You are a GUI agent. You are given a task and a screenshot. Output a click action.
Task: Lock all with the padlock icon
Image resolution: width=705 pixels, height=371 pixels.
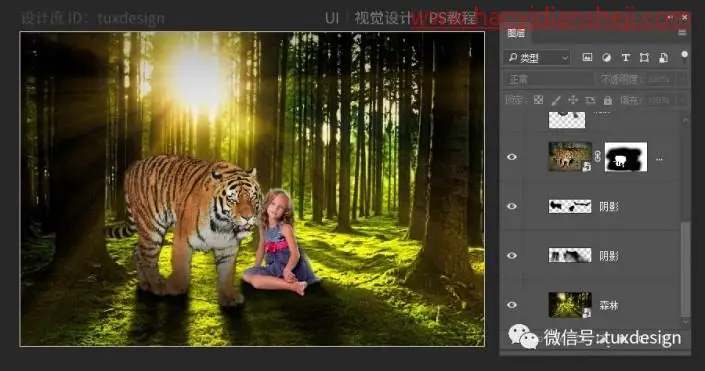607,100
